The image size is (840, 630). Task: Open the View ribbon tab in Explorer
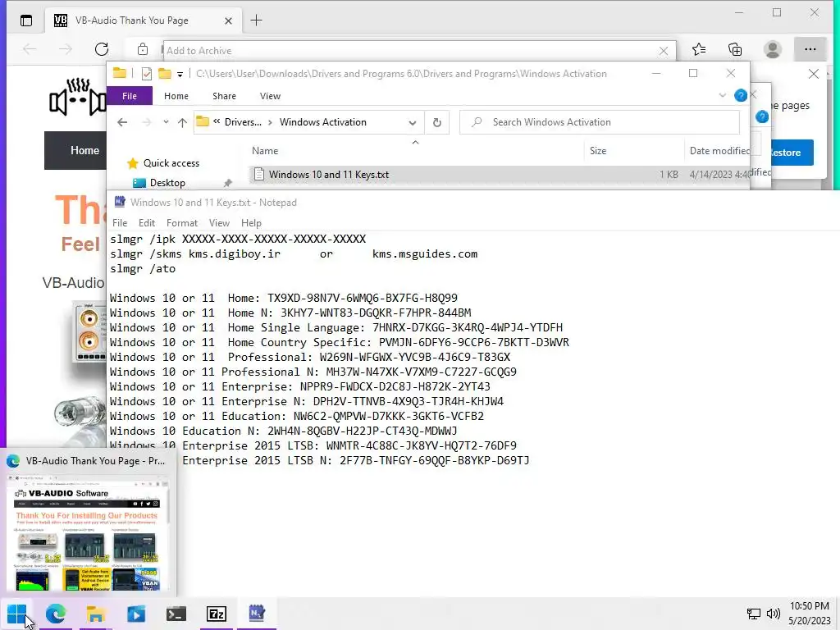270,96
